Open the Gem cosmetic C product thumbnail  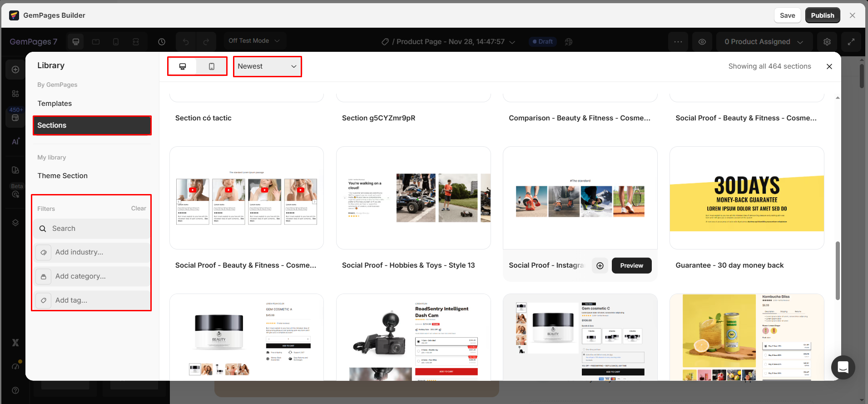[580, 337]
